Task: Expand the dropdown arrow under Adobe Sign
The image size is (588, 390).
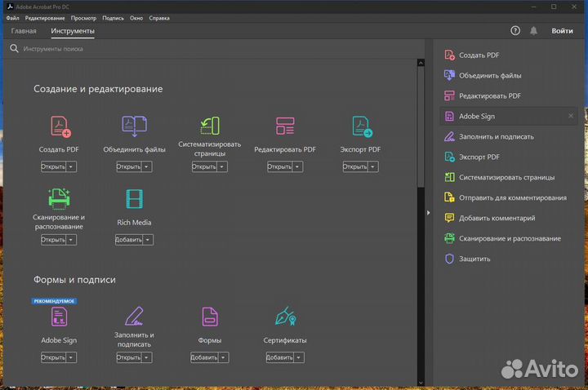Action: [x=71, y=357]
